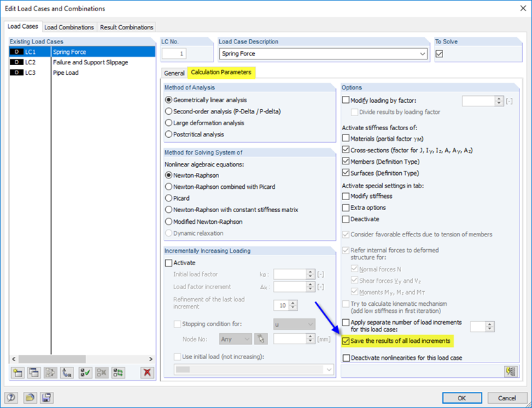Click the renumber A to B icon
This screenshot has width=532, height=408.
(66, 373)
